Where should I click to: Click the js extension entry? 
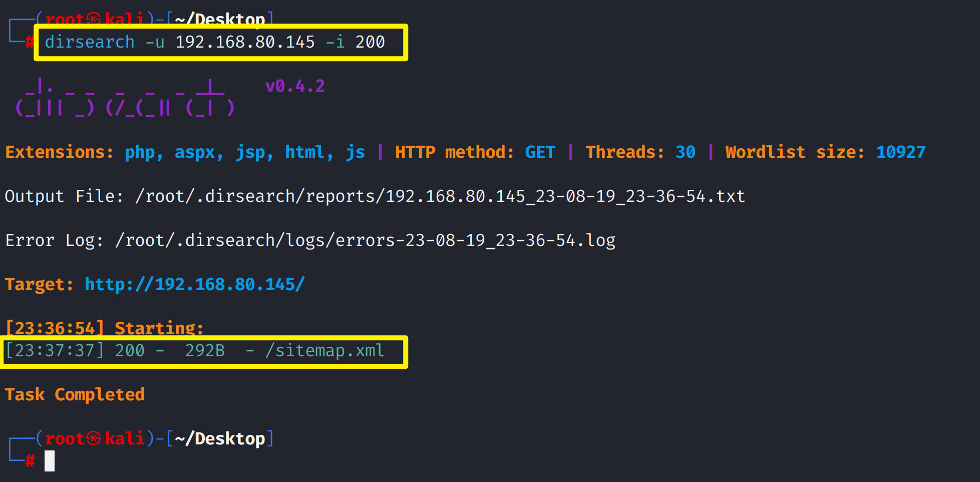[355, 152]
